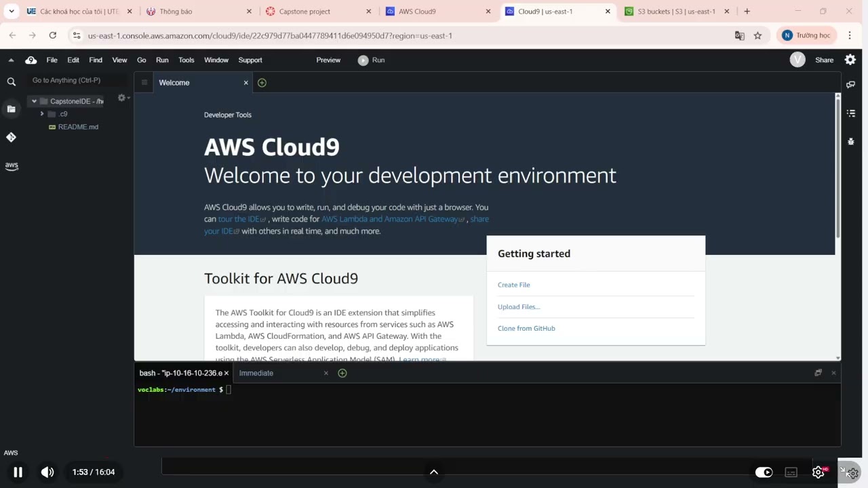Screen dimensions: 868x488
Task: Open the Edit menu
Action: (73, 60)
